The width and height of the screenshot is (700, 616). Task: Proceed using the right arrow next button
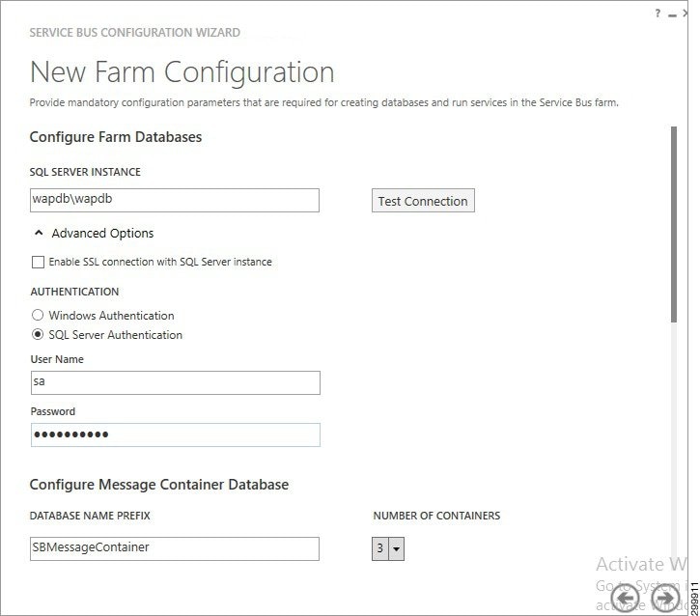665,597
